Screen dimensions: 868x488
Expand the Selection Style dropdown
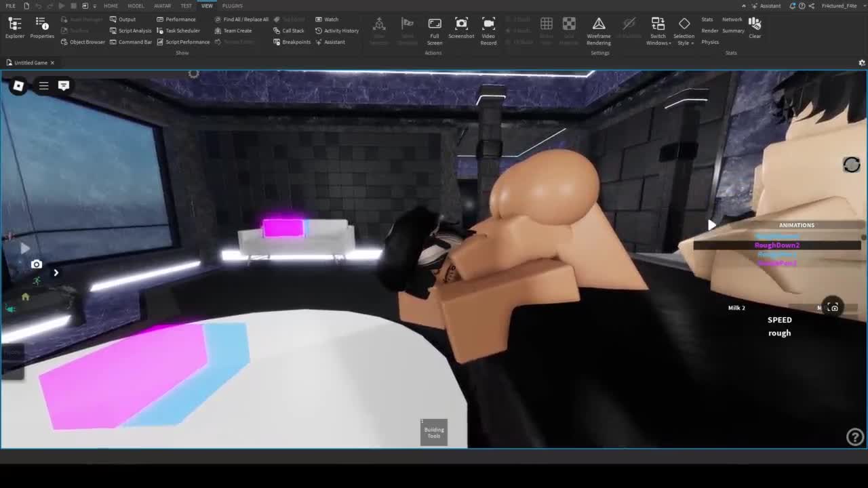684,31
